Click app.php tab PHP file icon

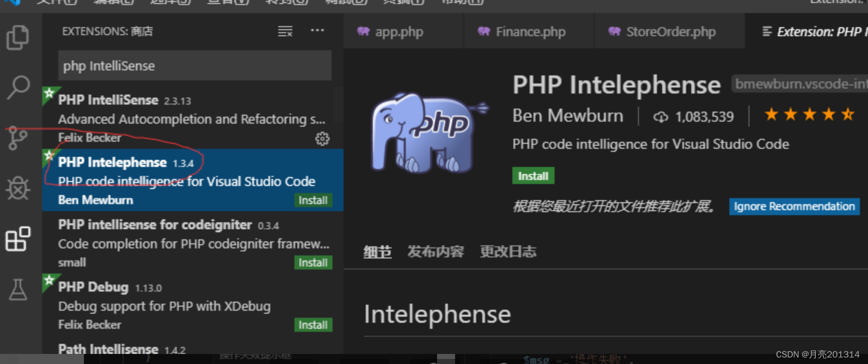(363, 31)
